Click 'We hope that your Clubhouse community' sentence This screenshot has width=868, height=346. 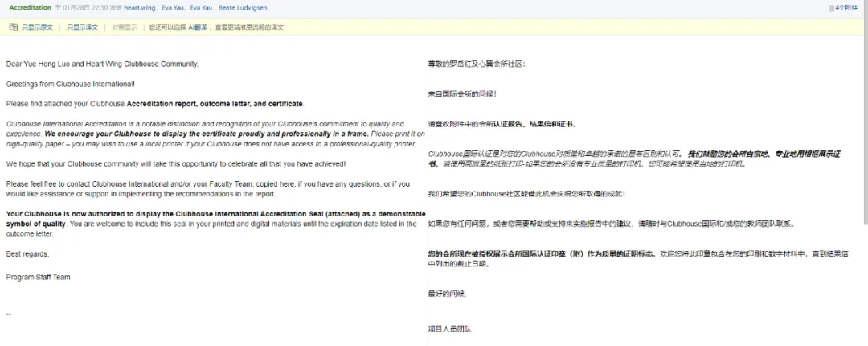pos(176,163)
